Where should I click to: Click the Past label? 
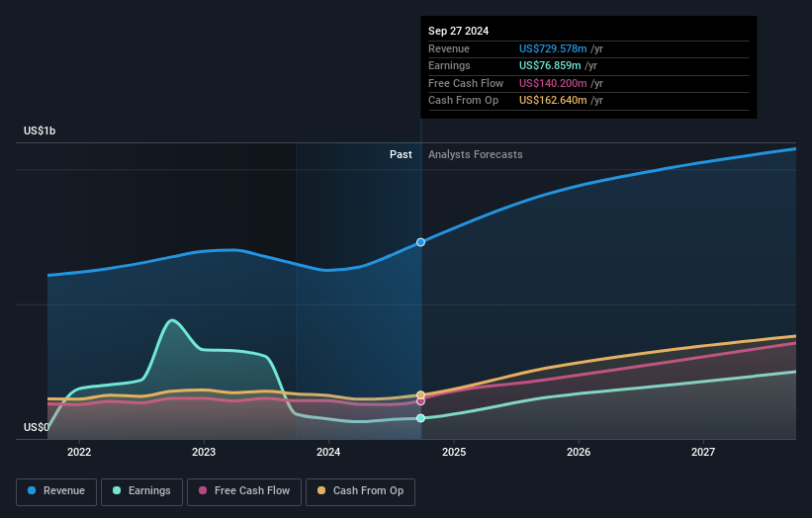point(401,155)
